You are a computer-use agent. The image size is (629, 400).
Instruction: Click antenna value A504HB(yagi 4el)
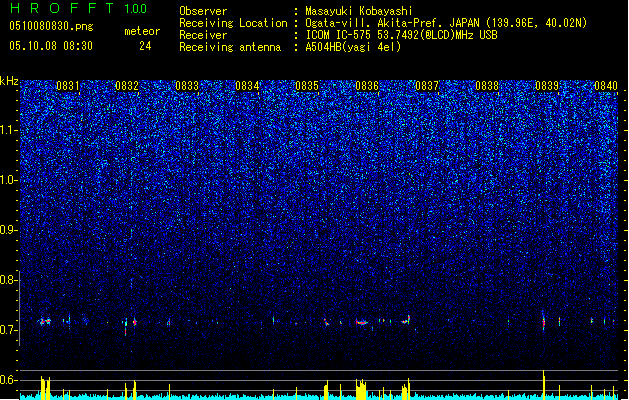[353, 47]
